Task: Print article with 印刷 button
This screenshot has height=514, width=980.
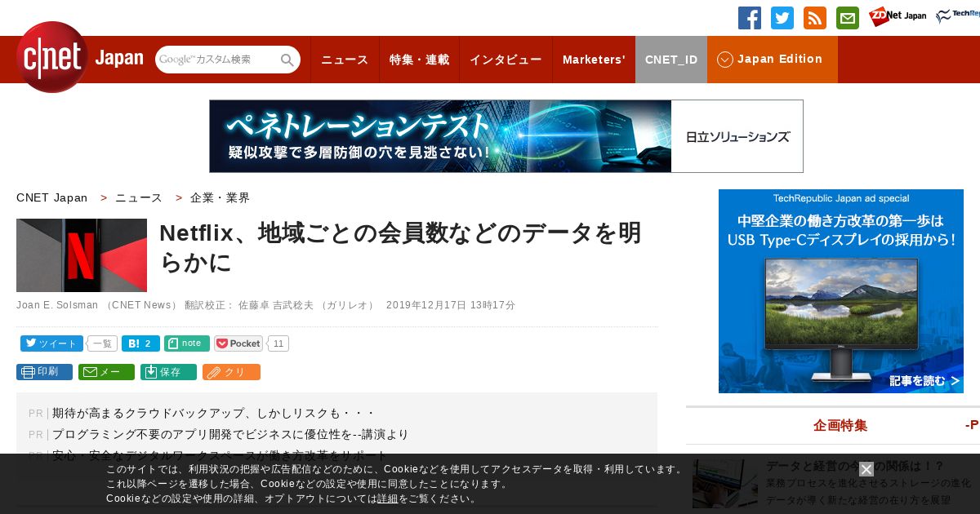Action: coord(44,372)
